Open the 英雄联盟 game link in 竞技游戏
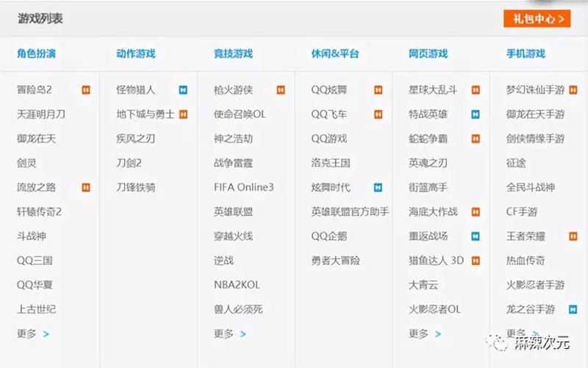The height and width of the screenshot is (368, 588). coord(233,212)
